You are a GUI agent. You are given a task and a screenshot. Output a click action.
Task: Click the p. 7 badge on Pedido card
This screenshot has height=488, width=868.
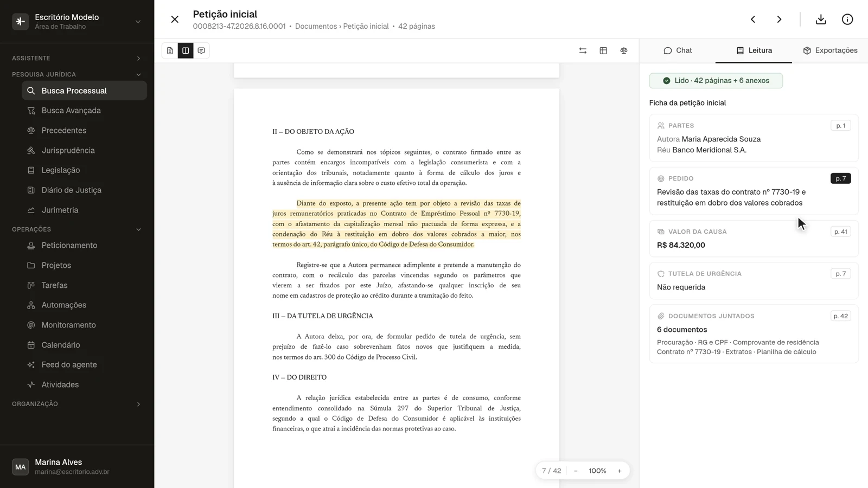[x=841, y=178]
